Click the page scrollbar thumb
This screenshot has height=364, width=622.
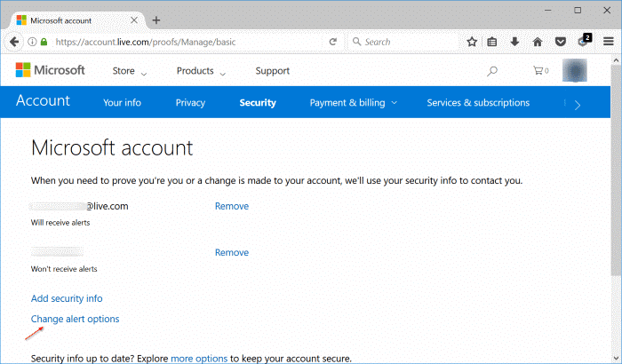coord(616,170)
